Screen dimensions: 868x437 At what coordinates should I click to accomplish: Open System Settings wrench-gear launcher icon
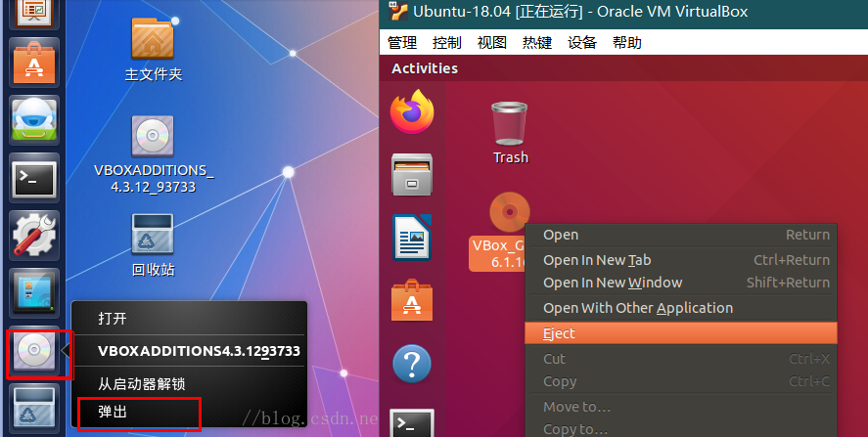tap(34, 236)
